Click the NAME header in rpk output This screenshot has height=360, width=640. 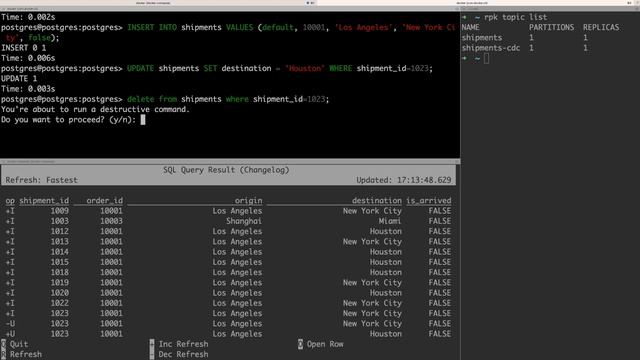click(471, 27)
